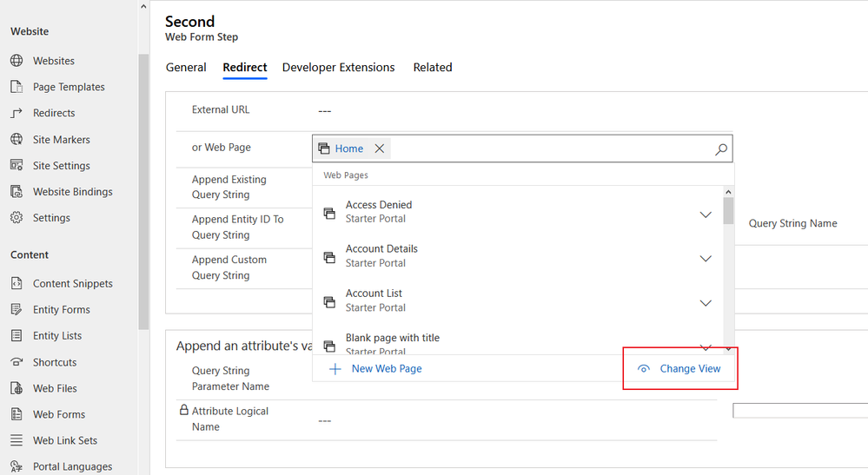Open Content Snippets list
This screenshot has height=475, width=868.
pos(72,283)
